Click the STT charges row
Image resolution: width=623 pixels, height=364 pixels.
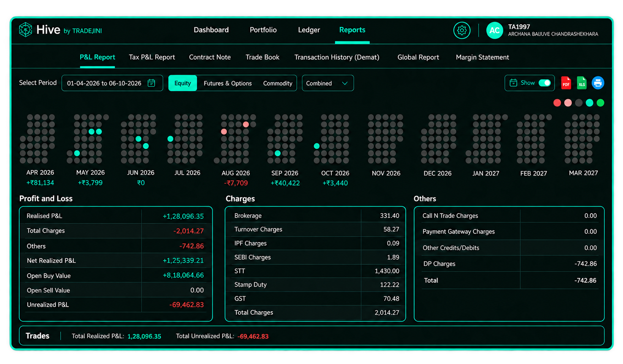pos(315,271)
